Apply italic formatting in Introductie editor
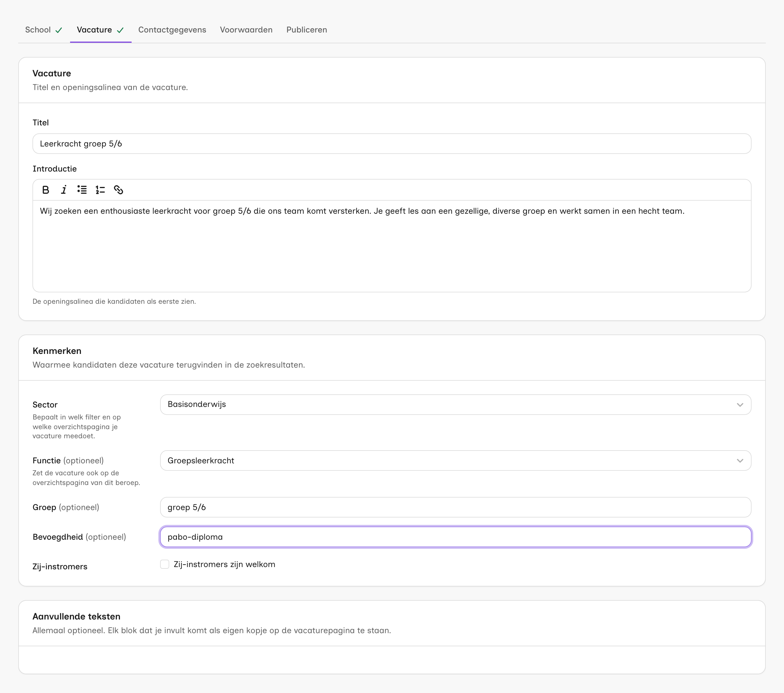This screenshot has width=784, height=693. coord(64,190)
